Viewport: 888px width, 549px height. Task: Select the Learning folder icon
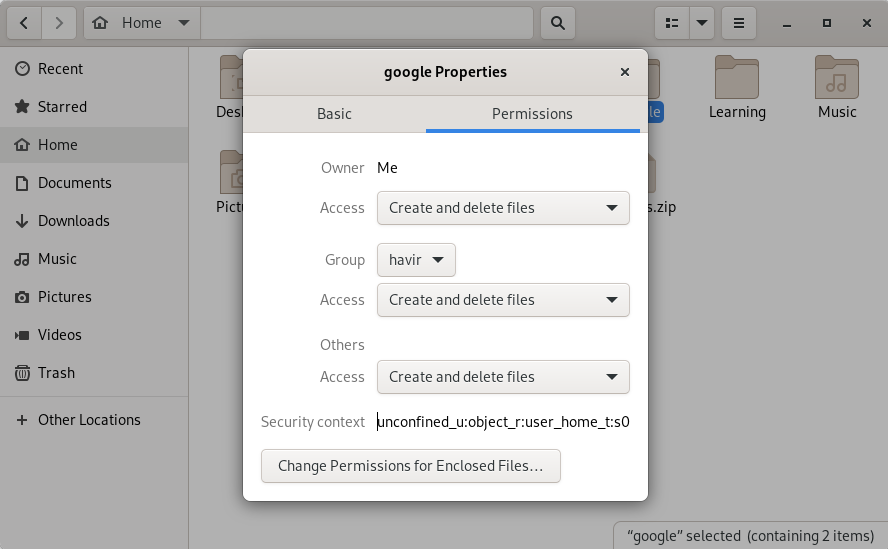pyautogui.click(x=737, y=78)
